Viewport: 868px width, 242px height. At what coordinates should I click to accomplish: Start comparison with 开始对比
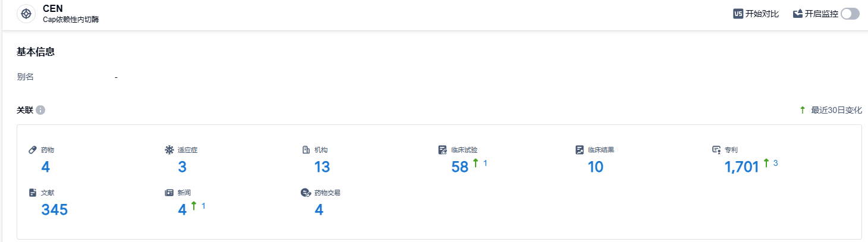point(762,14)
